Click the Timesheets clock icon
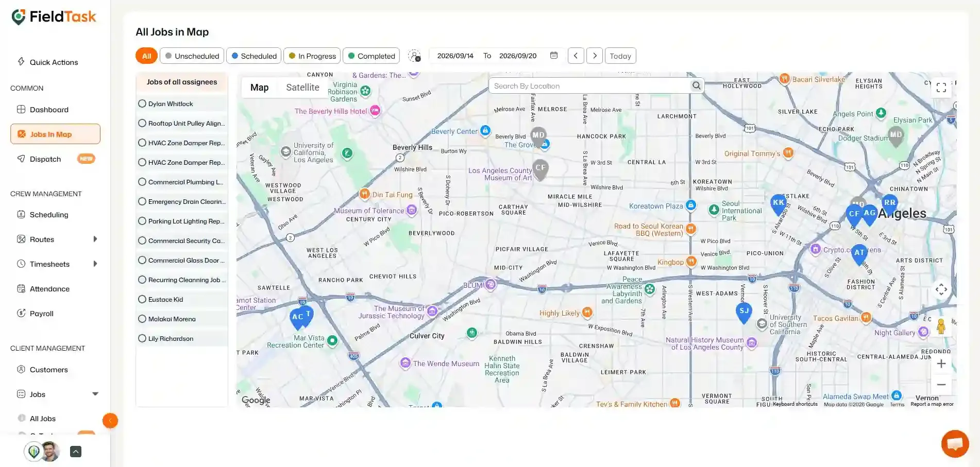Image resolution: width=980 pixels, height=467 pixels. tap(21, 264)
